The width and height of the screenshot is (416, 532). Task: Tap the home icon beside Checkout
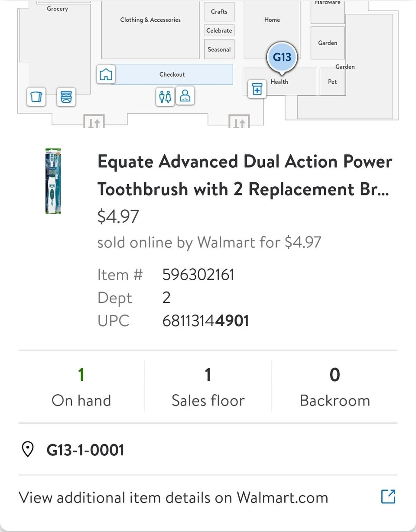106,75
